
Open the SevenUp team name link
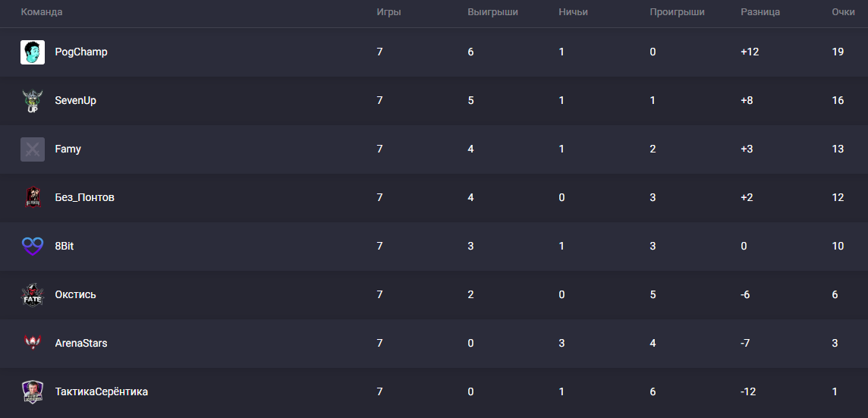coord(75,101)
